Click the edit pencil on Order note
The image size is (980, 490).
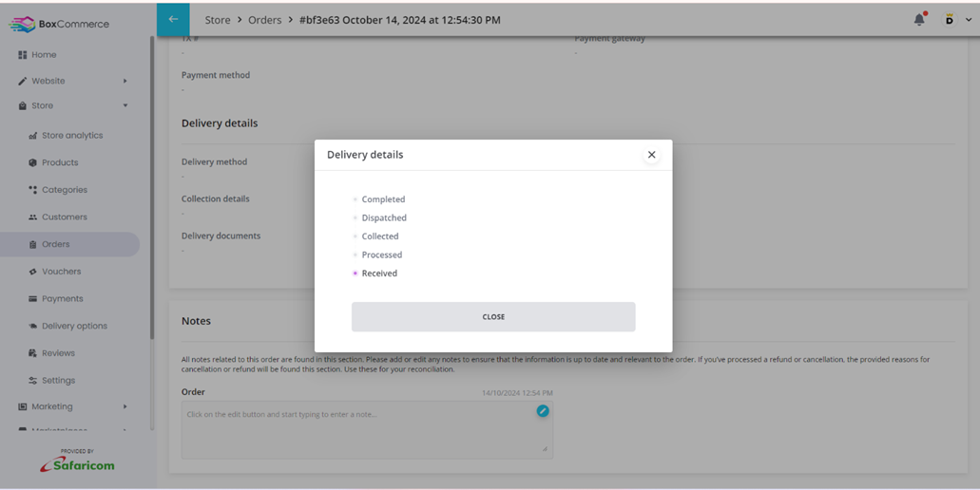543,411
